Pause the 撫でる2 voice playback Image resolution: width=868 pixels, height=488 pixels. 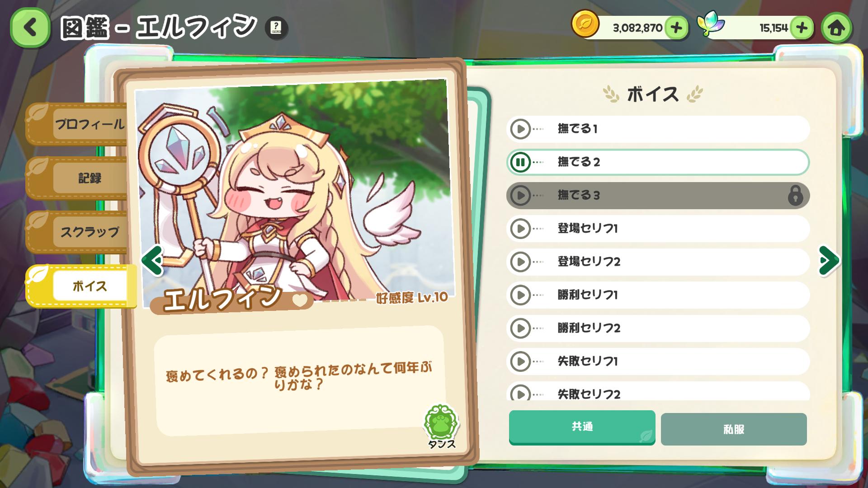tap(520, 162)
